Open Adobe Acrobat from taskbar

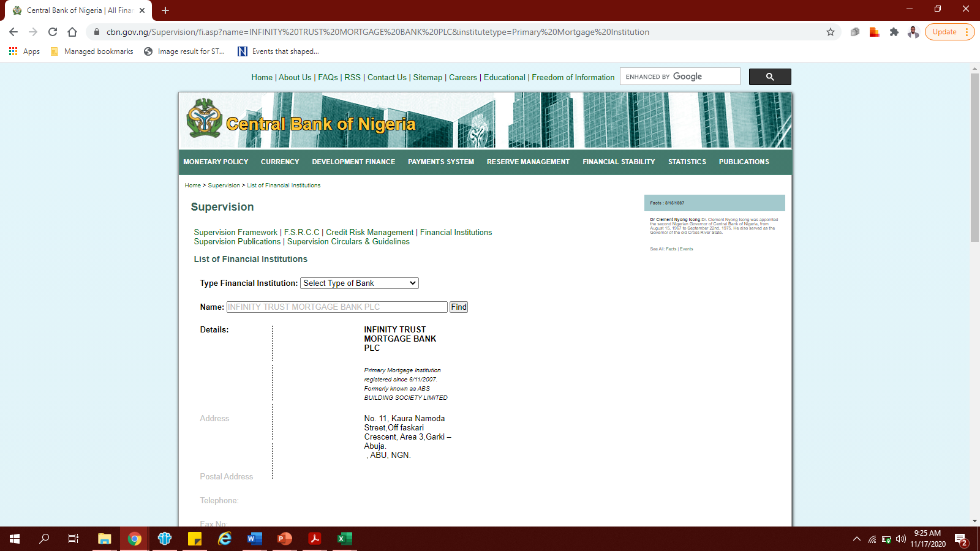(315, 539)
